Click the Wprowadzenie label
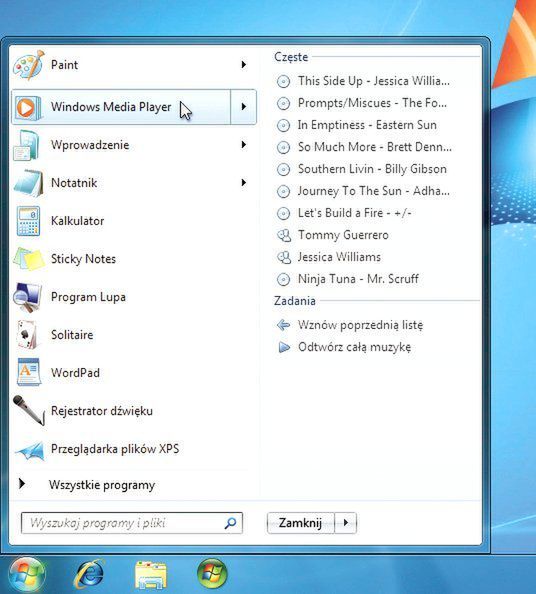Image resolution: width=536 pixels, height=594 pixels. point(90,145)
